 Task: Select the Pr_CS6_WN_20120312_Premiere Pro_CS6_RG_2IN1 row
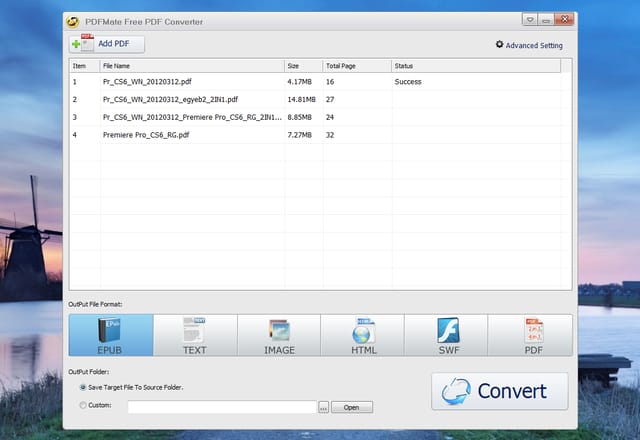tap(315, 117)
